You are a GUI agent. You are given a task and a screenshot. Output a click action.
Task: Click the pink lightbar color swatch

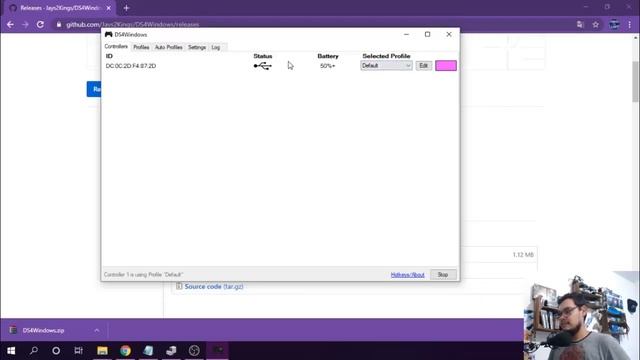point(446,66)
